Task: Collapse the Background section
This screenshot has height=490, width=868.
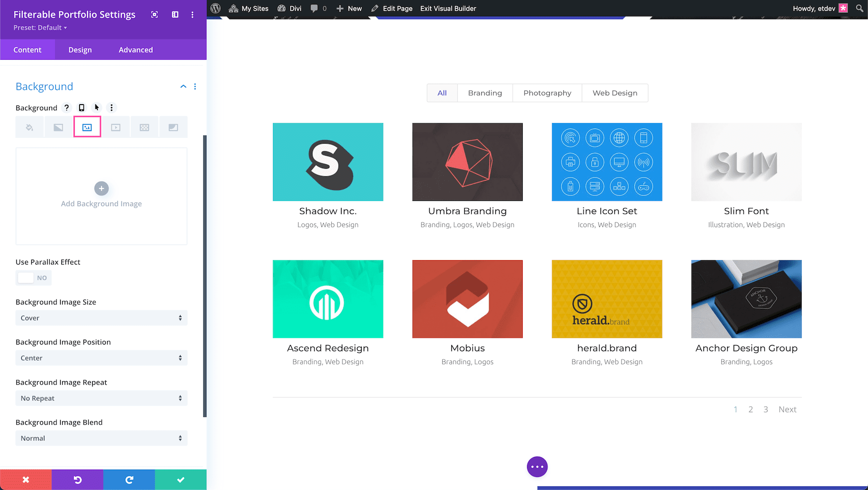Action: point(183,86)
